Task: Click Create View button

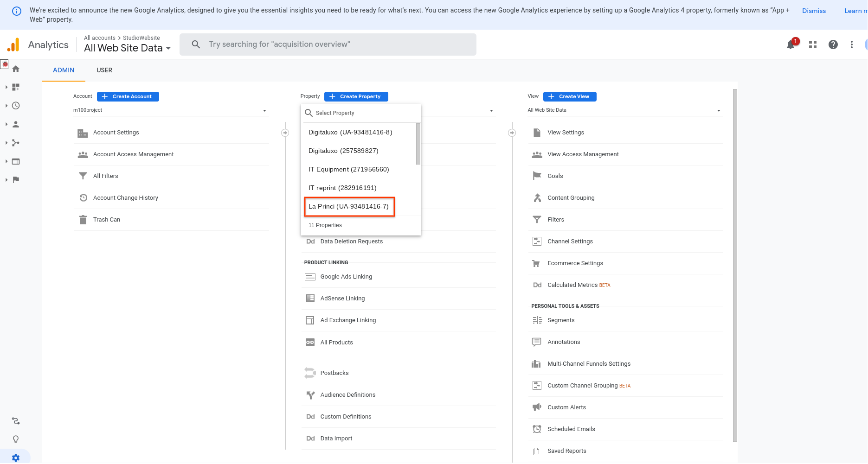Action: coord(570,96)
